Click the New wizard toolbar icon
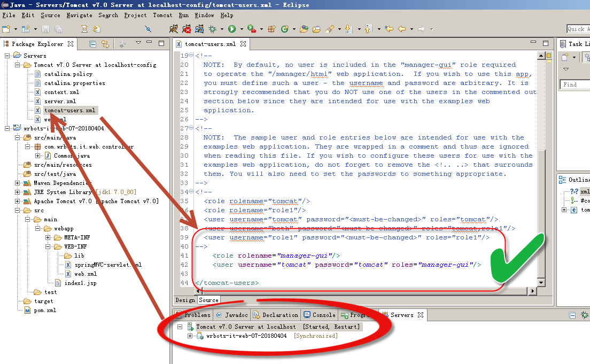Image resolution: width=590 pixels, height=364 pixels. tap(6, 29)
